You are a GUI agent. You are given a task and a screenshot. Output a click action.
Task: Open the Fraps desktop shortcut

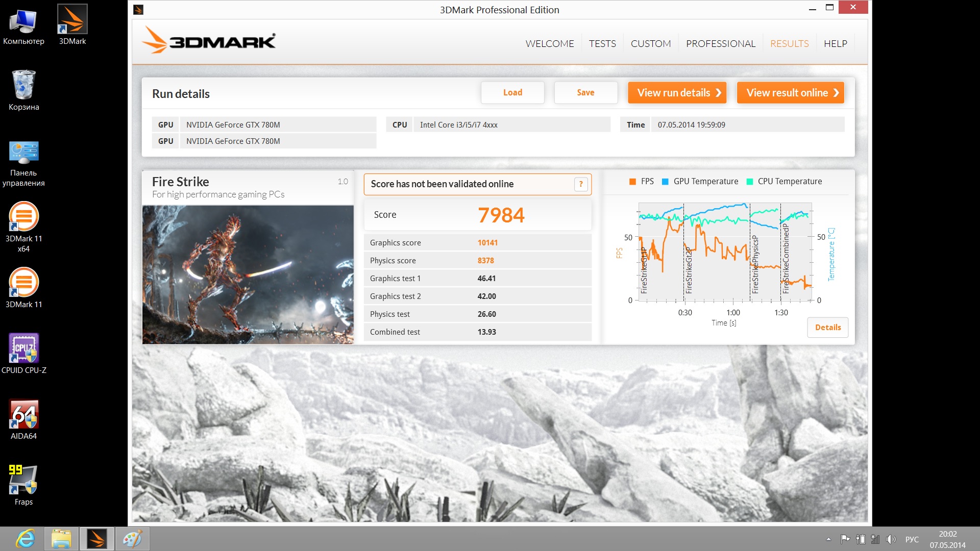[23, 485]
